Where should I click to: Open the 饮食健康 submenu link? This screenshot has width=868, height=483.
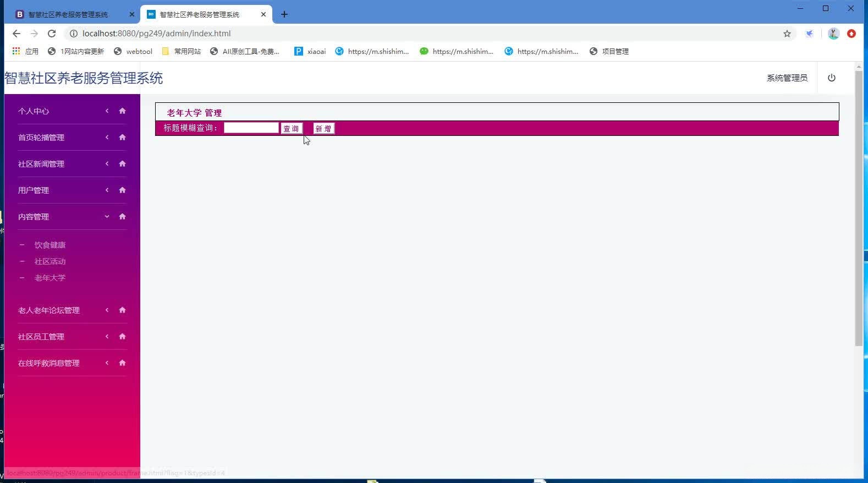pyautogui.click(x=50, y=245)
